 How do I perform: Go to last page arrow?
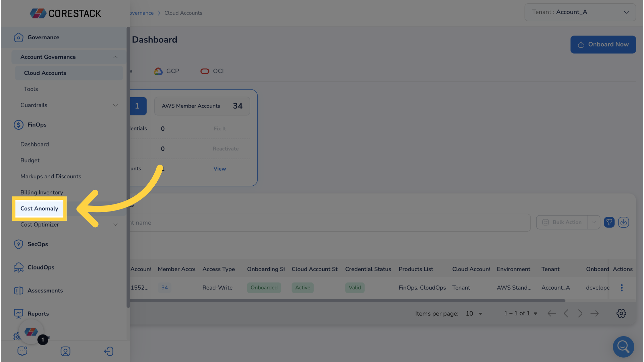(595, 313)
